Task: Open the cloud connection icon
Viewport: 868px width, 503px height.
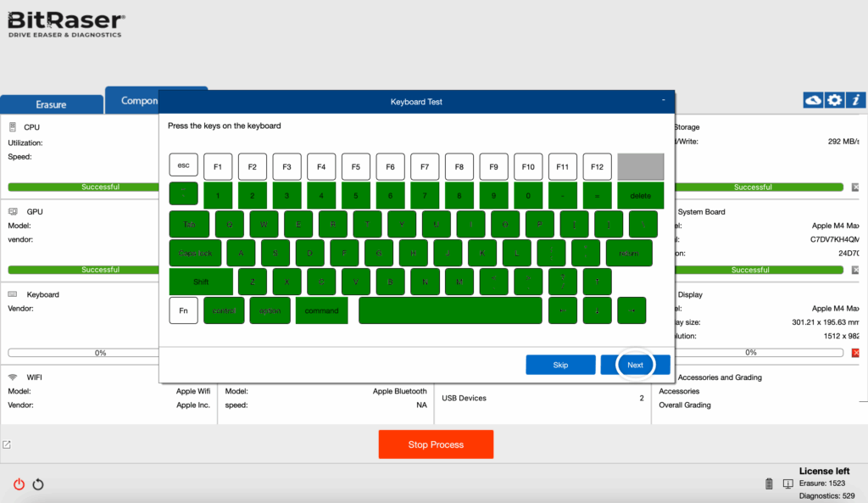Action: tap(813, 100)
